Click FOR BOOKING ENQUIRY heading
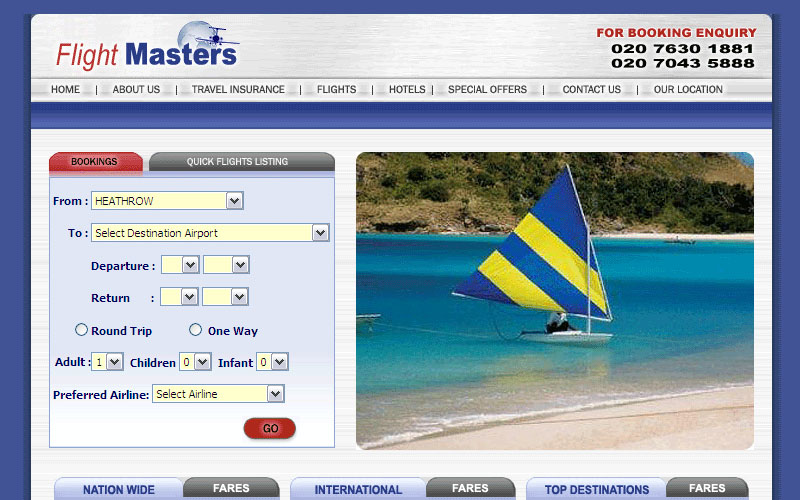Viewport: 800px width, 500px height. (x=676, y=33)
